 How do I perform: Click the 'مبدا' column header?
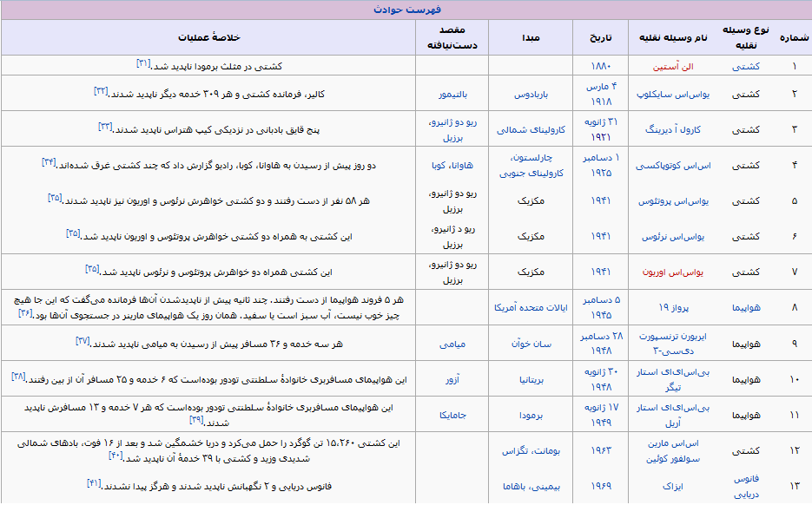[531, 38]
